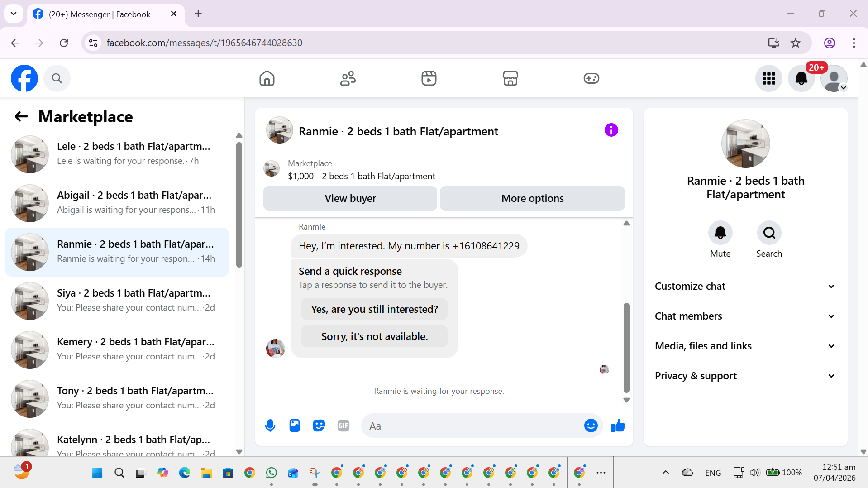Open Chrome profile icon
This screenshot has width=868, height=488.
point(830,43)
